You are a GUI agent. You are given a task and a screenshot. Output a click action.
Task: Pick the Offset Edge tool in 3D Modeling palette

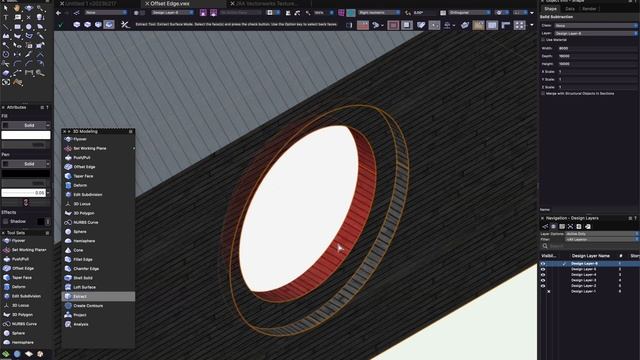click(x=98, y=167)
